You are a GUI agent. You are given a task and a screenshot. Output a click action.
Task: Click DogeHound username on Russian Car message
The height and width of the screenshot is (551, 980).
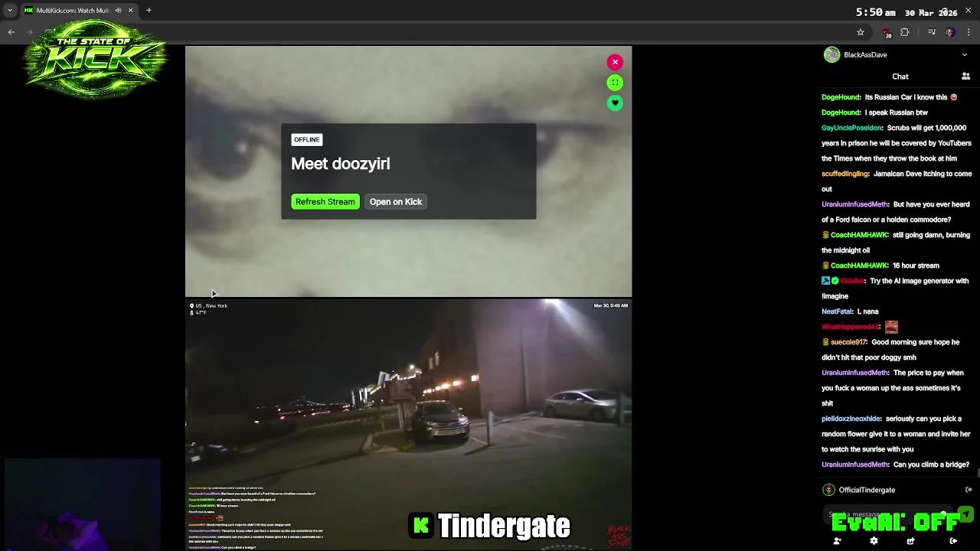coord(841,97)
